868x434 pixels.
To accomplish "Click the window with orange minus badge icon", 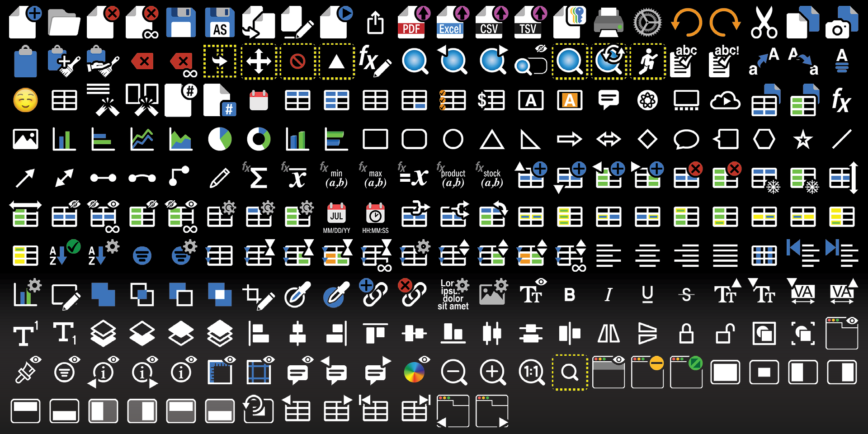I will [647, 372].
